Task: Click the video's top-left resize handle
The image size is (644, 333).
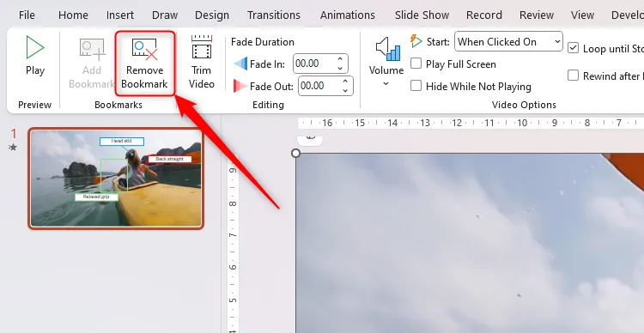Action: (x=295, y=154)
